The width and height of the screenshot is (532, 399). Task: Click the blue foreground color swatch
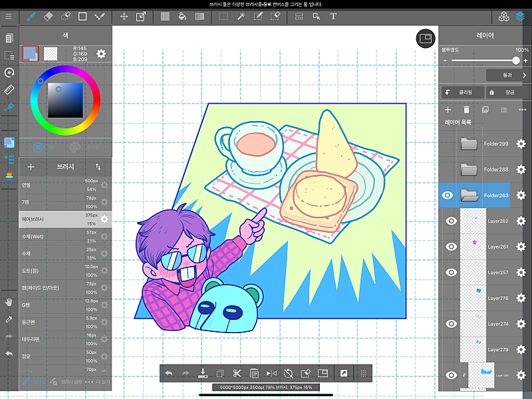30,54
